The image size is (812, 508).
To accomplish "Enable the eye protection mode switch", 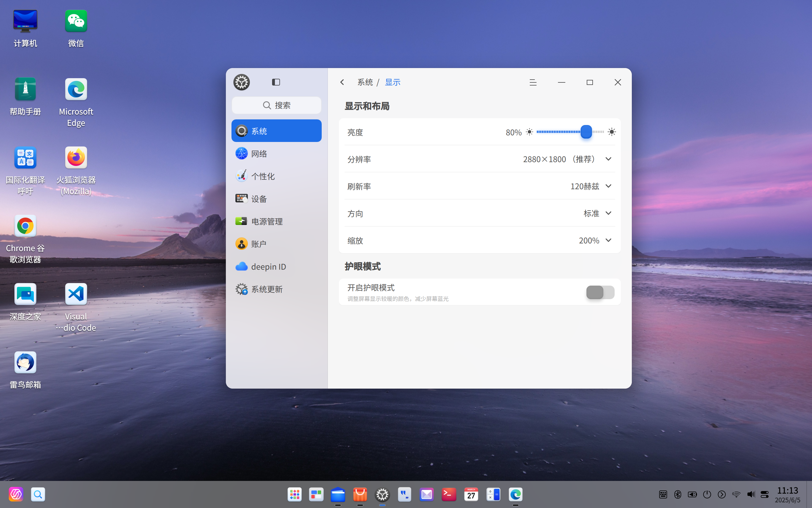I will click(x=600, y=292).
